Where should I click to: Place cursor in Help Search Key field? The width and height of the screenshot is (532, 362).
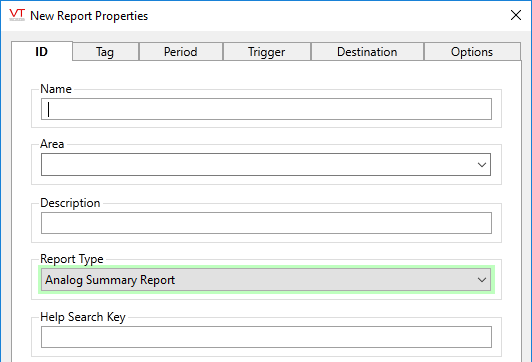tap(266, 337)
